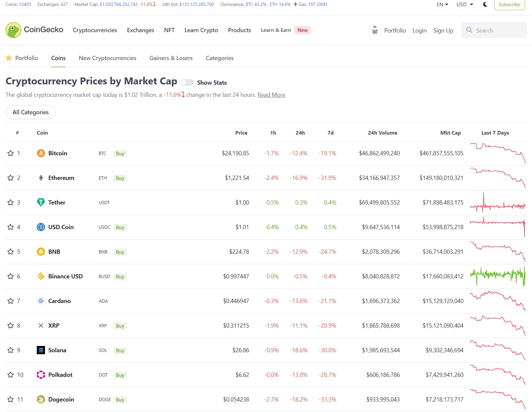Click the Exchanges count 627
This screenshot has height=412, width=532.
coord(64,5)
